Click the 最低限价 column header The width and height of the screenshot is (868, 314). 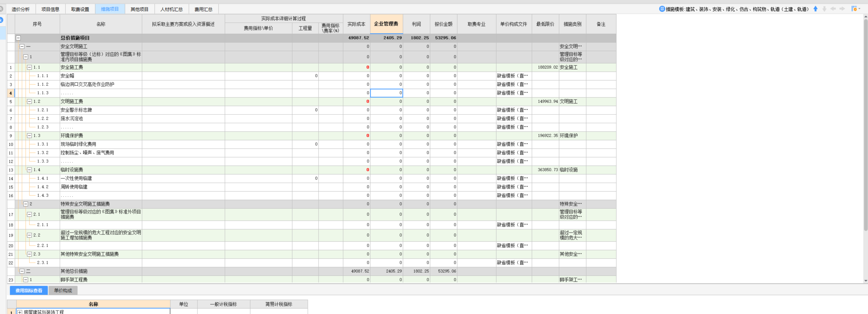545,24
